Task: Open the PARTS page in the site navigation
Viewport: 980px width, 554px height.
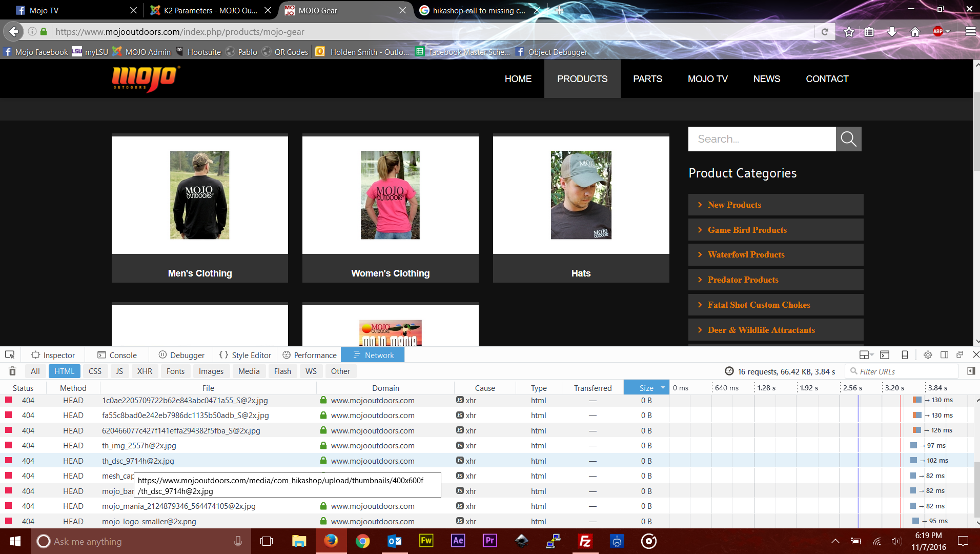Action: click(x=647, y=79)
